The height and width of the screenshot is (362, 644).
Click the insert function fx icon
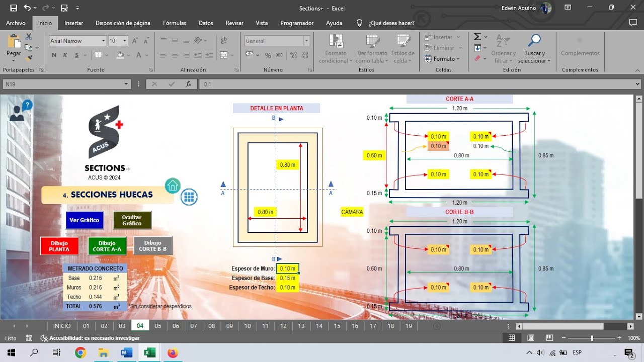[188, 84]
